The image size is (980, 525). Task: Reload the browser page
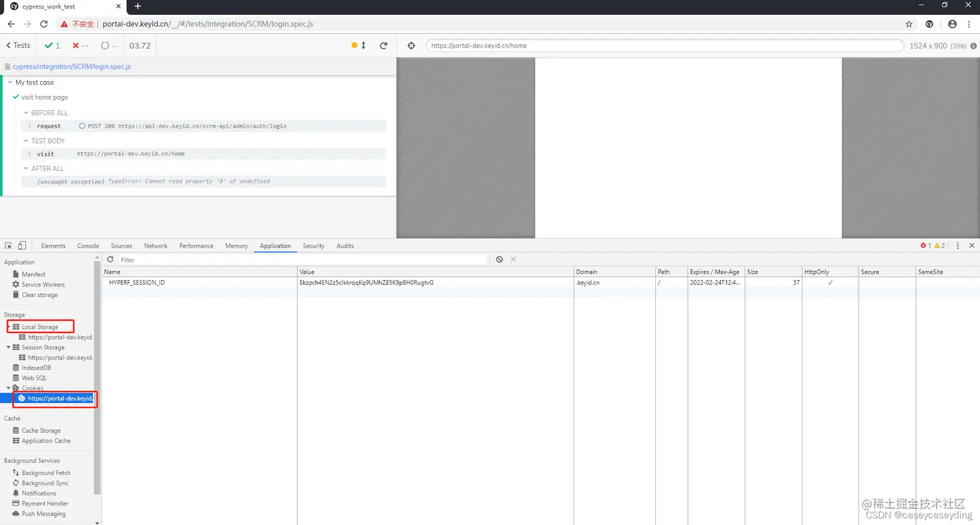[44, 24]
